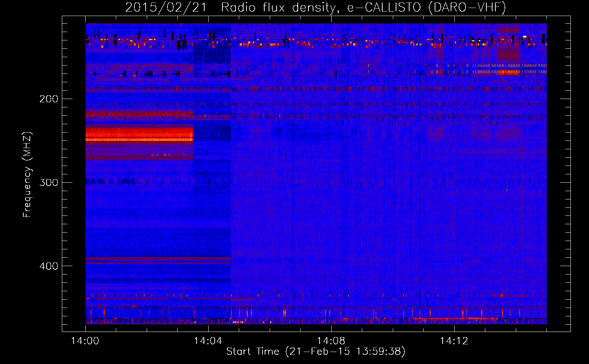This screenshot has width=589, height=364.
Task: Click the plot title mentioning e-CALLISTO (DARO-VHF)
Action: pos(316,8)
